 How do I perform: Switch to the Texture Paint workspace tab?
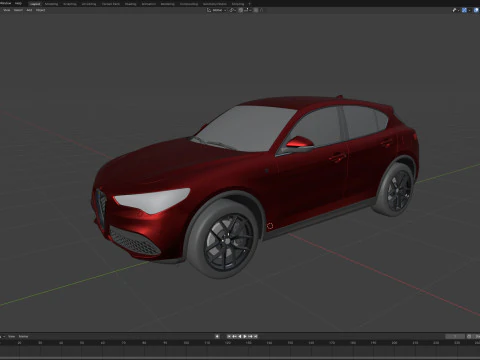click(x=111, y=4)
